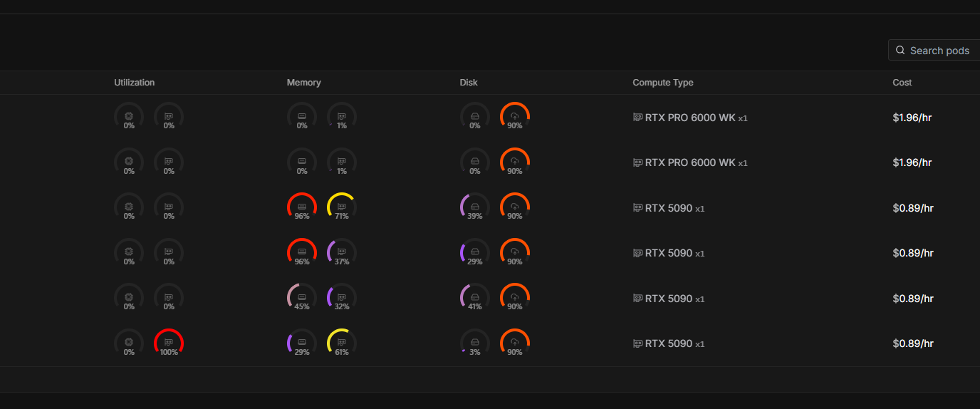Sort by the Utilization column header
This screenshot has width=980, height=409.
[x=134, y=83]
